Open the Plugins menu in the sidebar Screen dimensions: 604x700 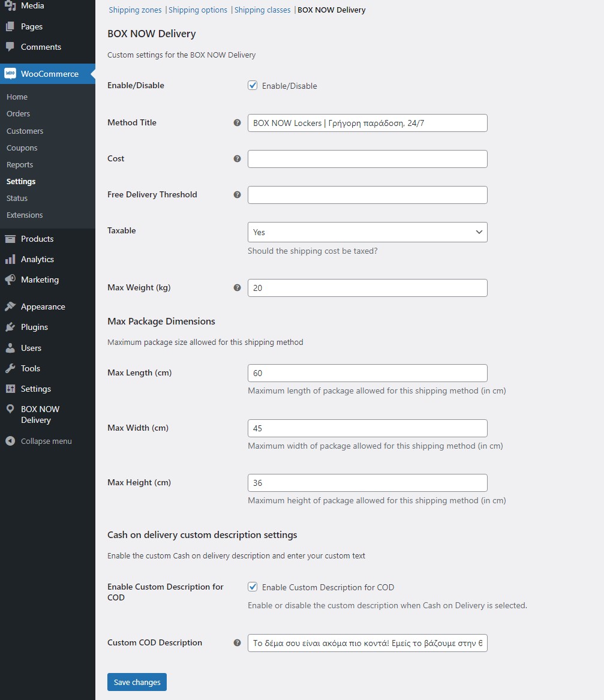coord(34,328)
